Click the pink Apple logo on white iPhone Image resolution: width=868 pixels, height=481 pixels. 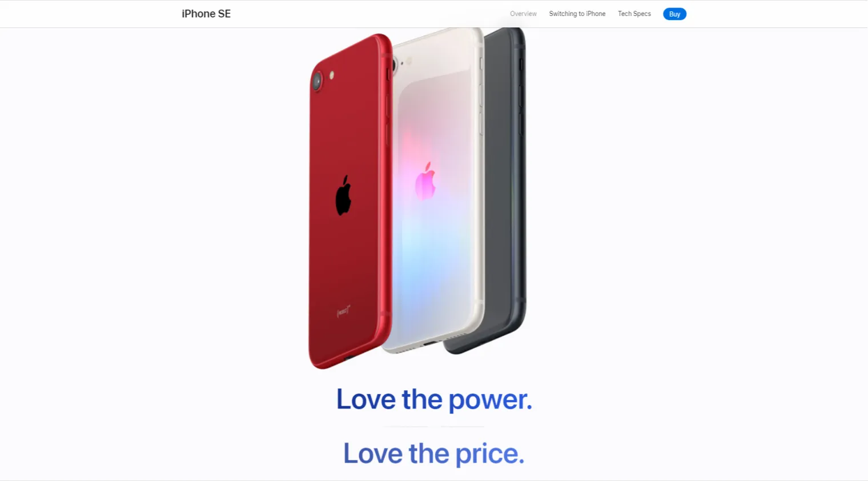pyautogui.click(x=425, y=181)
